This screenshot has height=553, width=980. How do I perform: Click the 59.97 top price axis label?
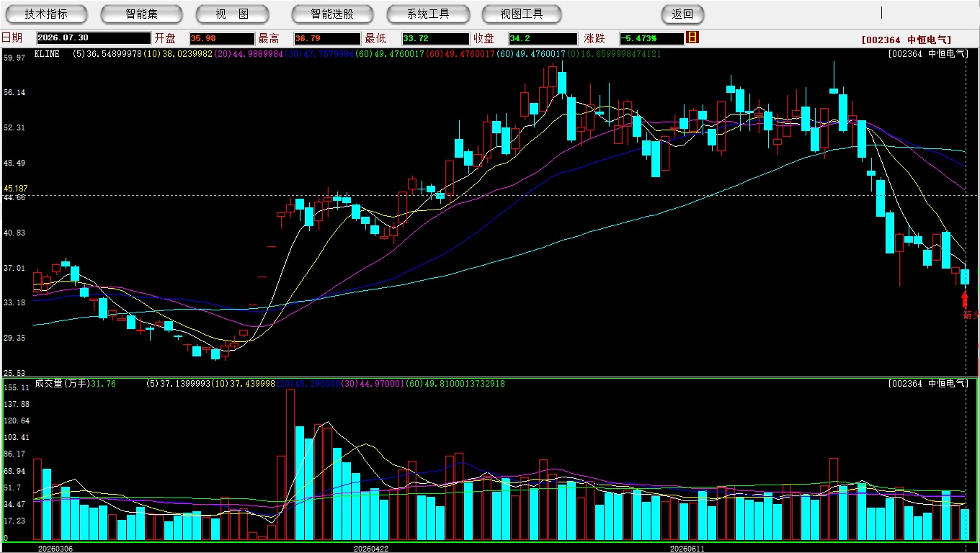(14, 58)
